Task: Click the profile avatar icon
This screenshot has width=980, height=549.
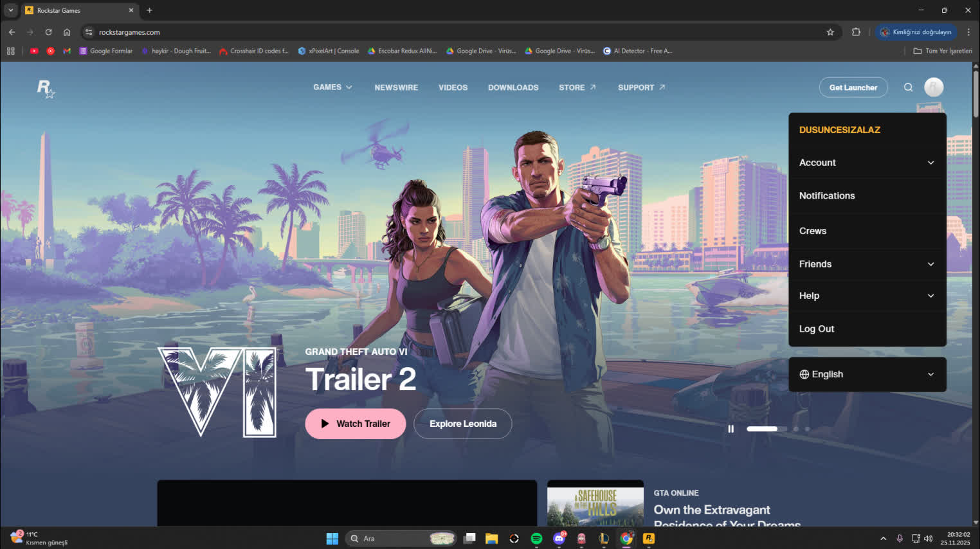Action: tap(934, 87)
